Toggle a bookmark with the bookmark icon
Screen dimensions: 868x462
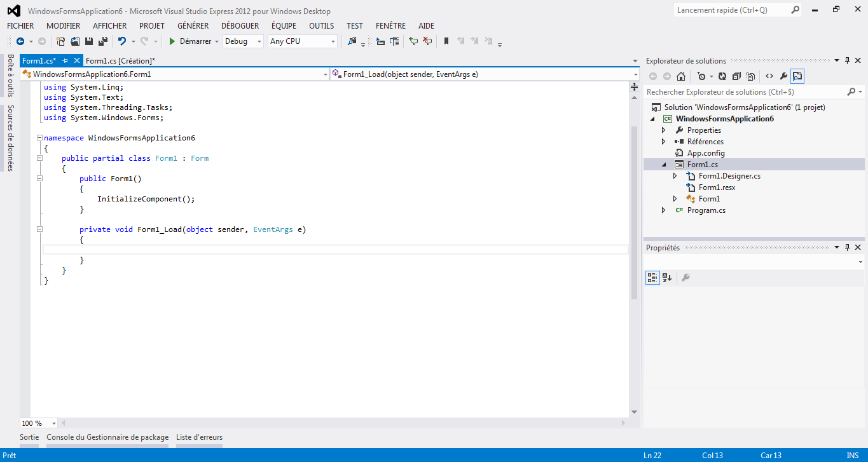point(446,41)
